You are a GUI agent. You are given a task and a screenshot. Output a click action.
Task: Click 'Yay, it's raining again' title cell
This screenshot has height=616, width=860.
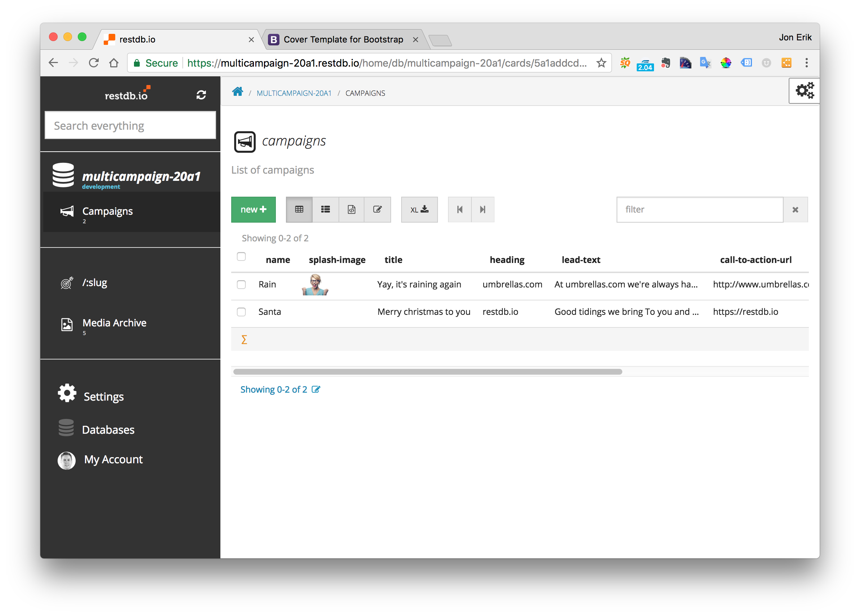pos(419,285)
